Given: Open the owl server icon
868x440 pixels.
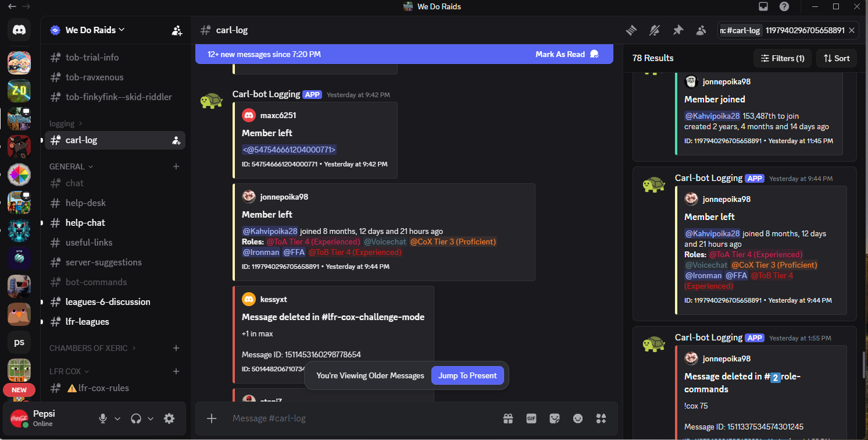Looking at the screenshot, I should click(x=19, y=314).
